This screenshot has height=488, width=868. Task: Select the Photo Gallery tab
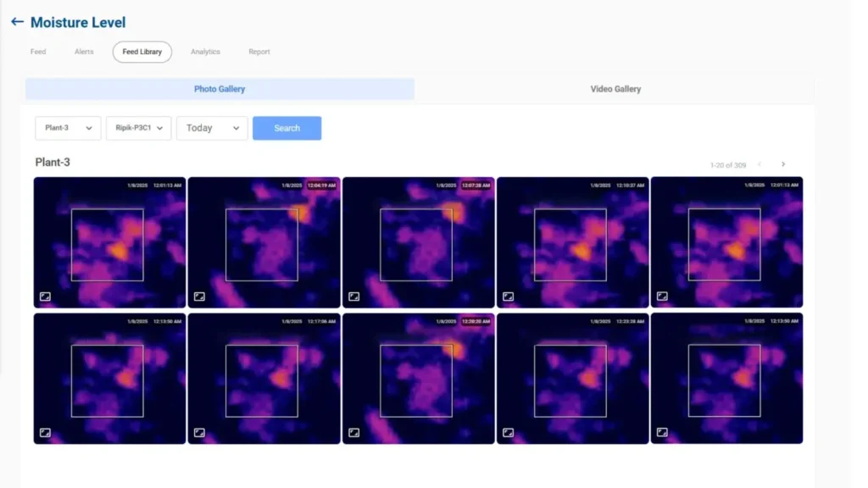pyautogui.click(x=220, y=89)
